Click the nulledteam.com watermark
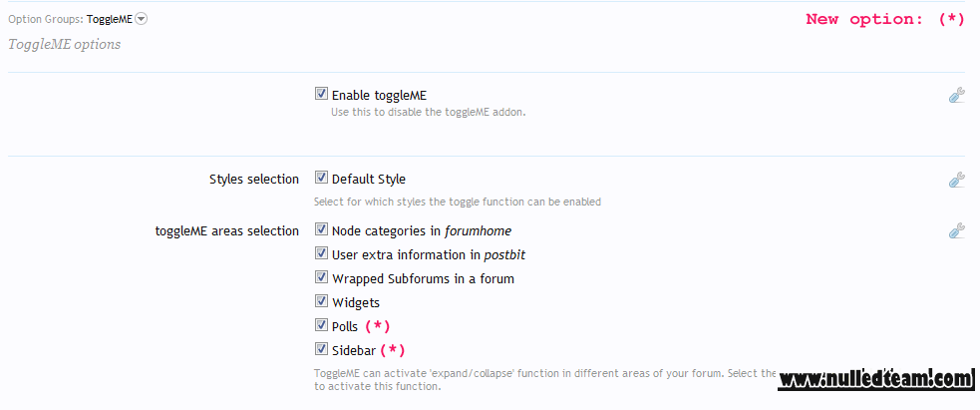Viewport: 980px width, 410px height. coord(876,379)
